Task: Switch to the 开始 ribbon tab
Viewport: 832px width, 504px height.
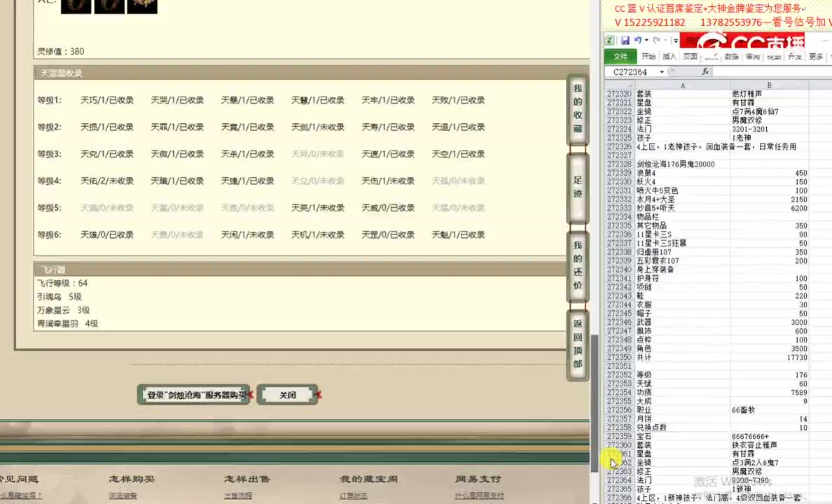Action: [649, 56]
